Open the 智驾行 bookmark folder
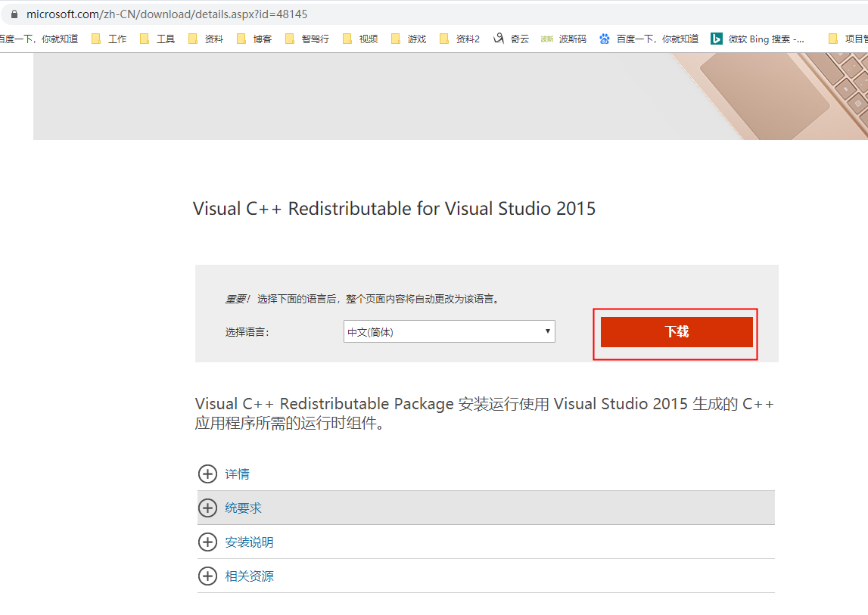The height and width of the screenshot is (615, 868). pyautogui.click(x=306, y=39)
